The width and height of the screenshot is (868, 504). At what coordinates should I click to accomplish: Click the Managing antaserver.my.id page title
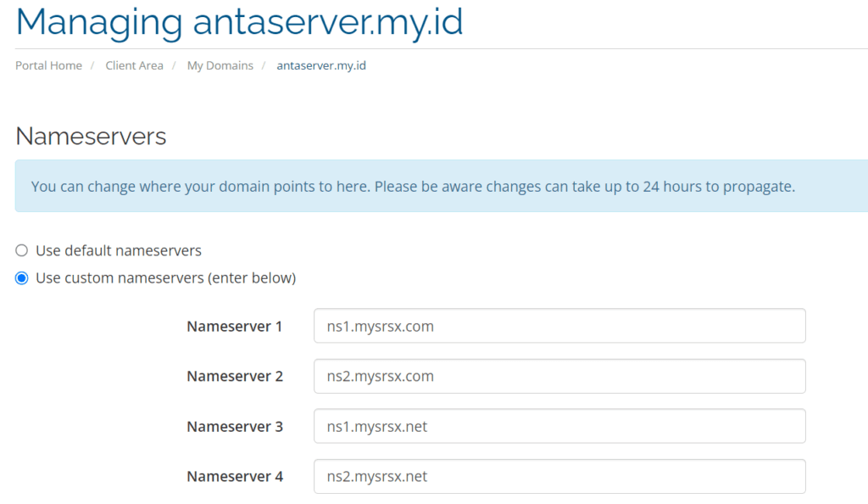[239, 23]
